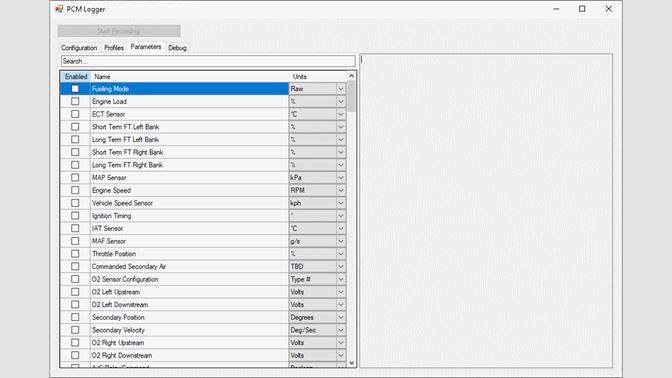
Task: Enable the Ignition Timing checkbox
Action: pyautogui.click(x=75, y=216)
